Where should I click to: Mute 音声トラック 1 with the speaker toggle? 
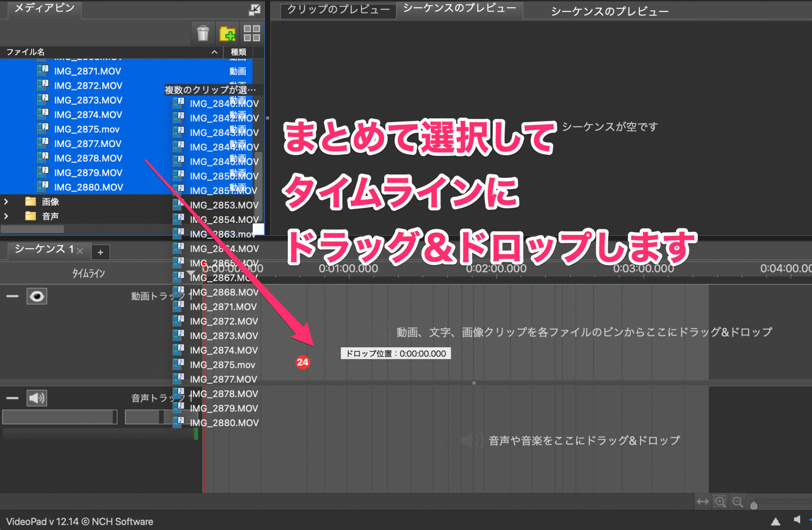[37, 398]
